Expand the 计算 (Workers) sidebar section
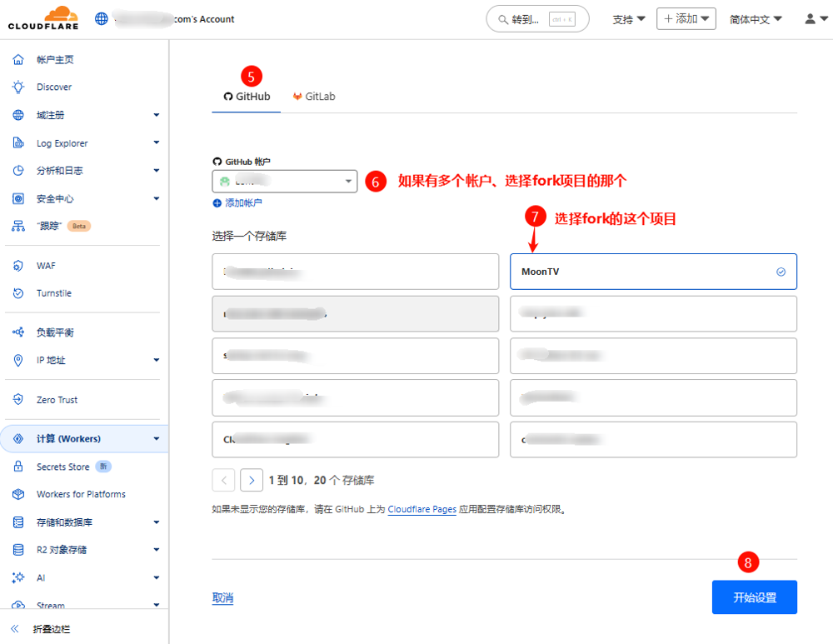 [156, 439]
